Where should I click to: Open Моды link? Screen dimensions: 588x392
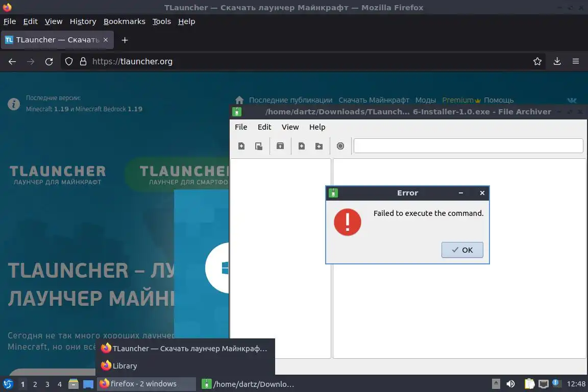click(x=426, y=100)
